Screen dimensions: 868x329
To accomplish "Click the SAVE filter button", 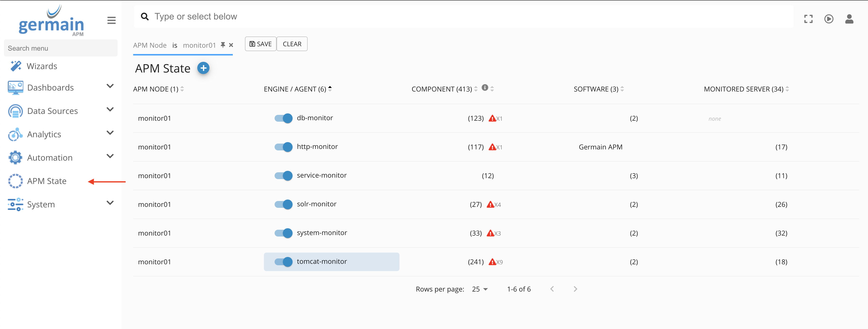I will tap(260, 44).
